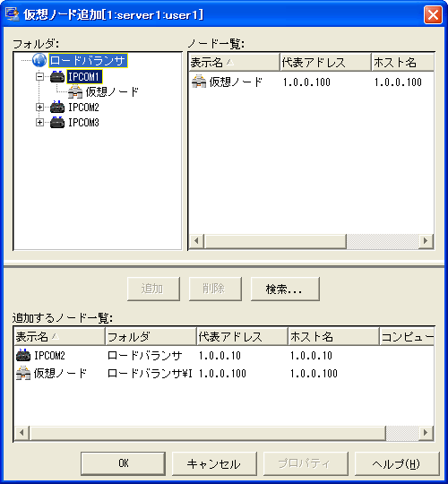Image resolution: width=448 pixels, height=484 pixels.
Task: Sort ノード一覧 by 代表アドレス column
Action: (x=325, y=62)
